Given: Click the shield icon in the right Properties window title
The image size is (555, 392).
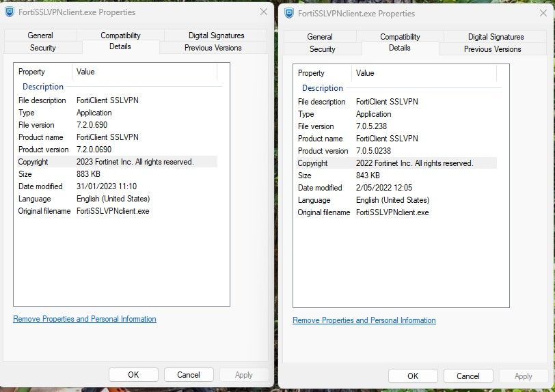Looking at the screenshot, I should click(289, 14).
